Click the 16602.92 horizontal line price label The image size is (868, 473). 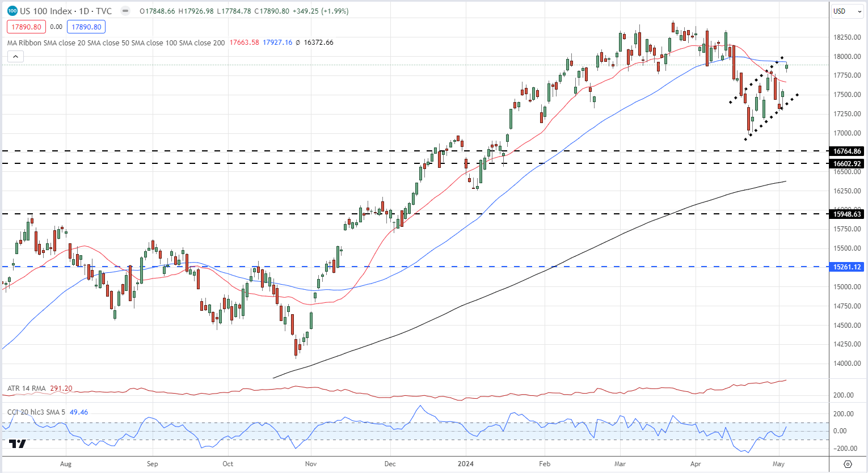(x=847, y=163)
